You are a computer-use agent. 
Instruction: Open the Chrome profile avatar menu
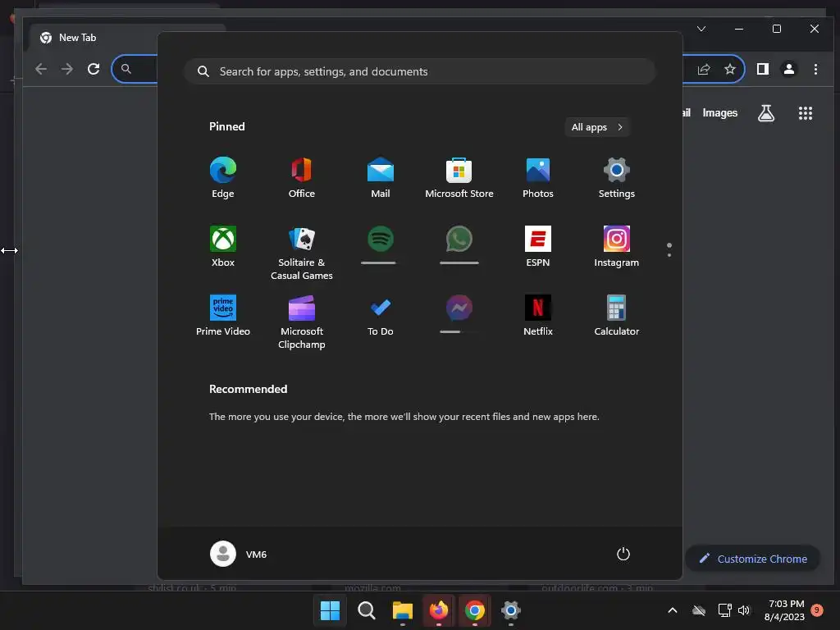tap(789, 69)
